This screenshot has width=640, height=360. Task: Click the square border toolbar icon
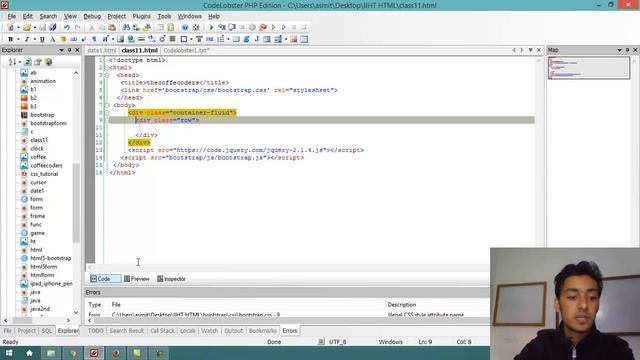click(184, 39)
